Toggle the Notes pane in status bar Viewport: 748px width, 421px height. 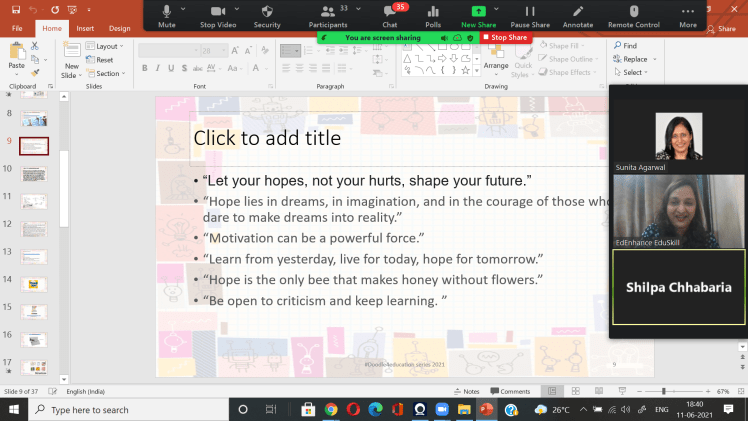(466, 391)
